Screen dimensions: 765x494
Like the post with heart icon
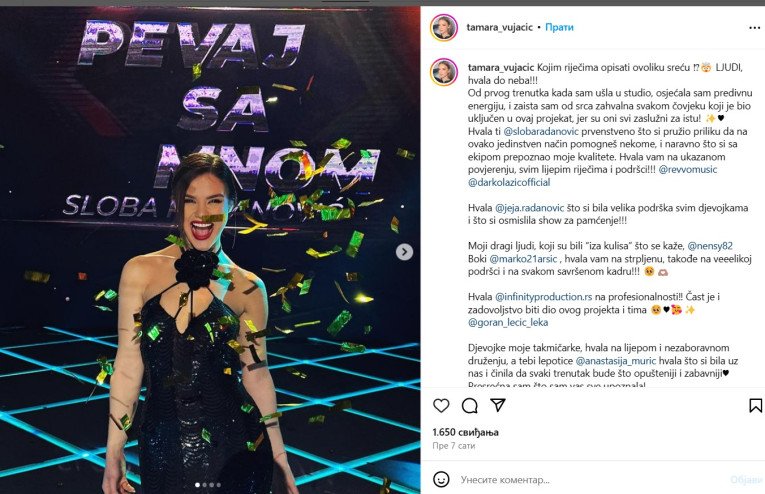click(441, 406)
